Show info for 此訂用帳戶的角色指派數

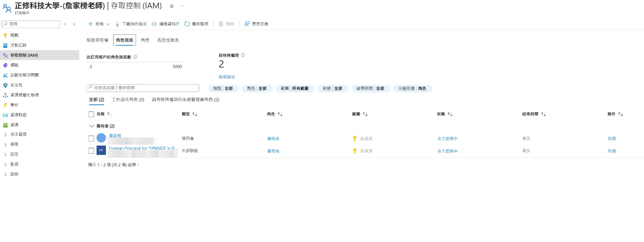[x=135, y=57]
